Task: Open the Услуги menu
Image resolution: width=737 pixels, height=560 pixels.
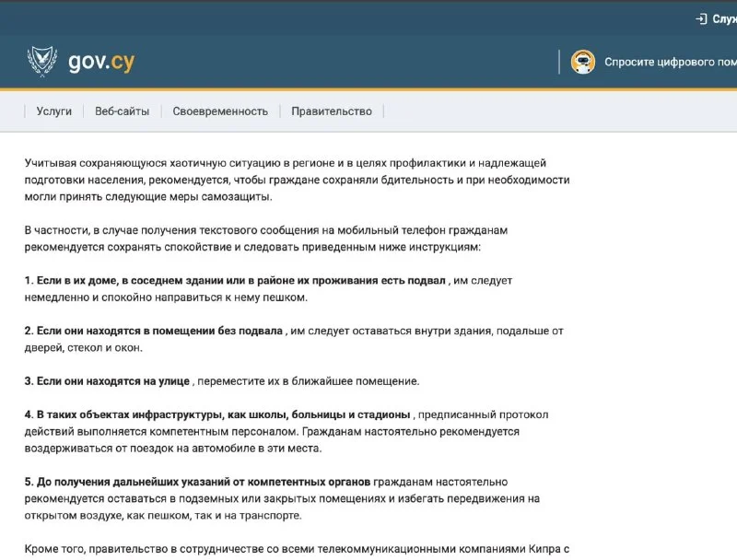Action: pos(53,111)
